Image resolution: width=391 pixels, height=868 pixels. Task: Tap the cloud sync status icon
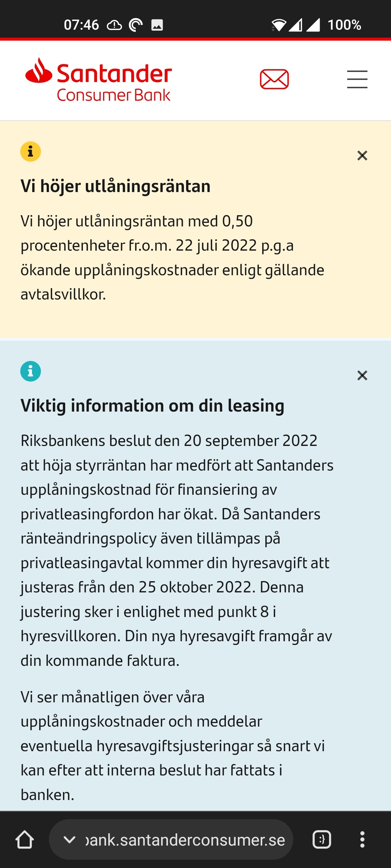[114, 25]
